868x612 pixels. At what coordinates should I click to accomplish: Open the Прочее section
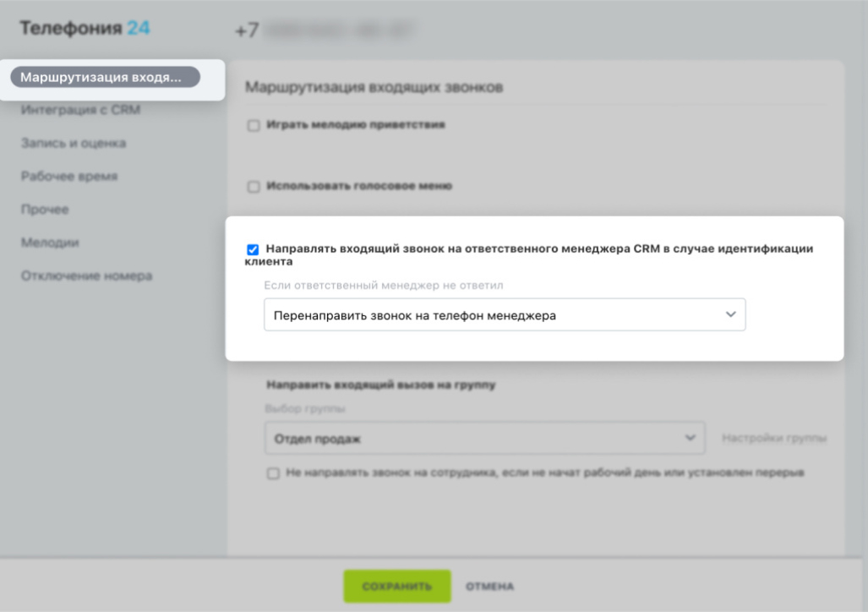pos(45,210)
